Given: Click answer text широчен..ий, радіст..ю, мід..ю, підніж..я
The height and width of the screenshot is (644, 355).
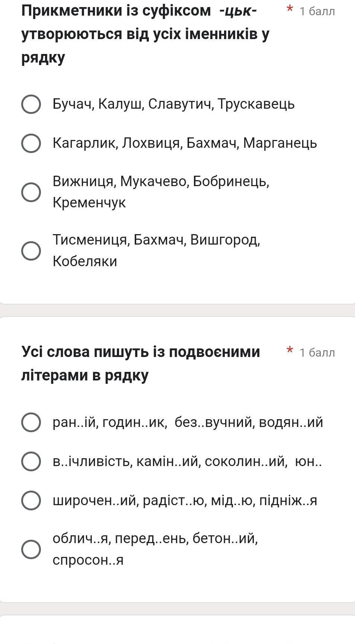Looking at the screenshot, I should pos(185,500).
